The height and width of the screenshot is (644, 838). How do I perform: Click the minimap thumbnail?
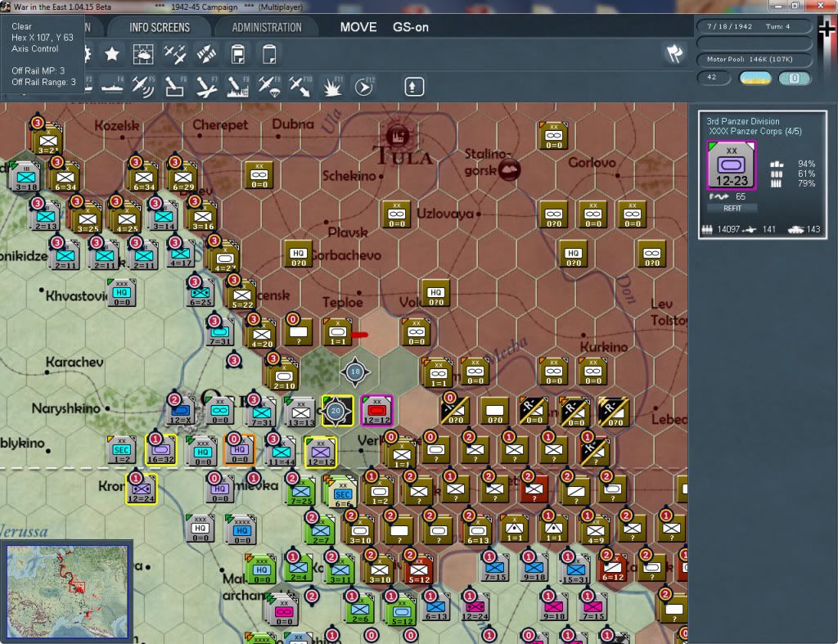coord(67,591)
